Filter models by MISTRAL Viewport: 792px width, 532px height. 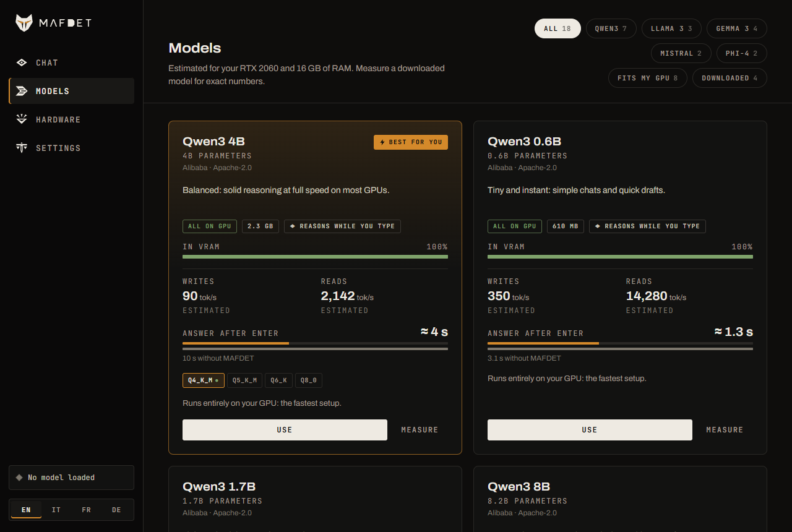pos(681,53)
